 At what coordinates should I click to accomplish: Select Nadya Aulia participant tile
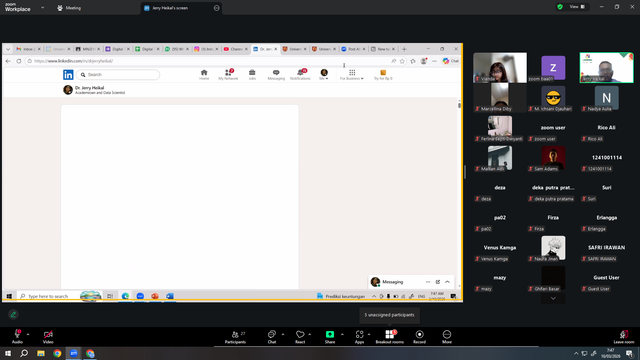[607, 98]
